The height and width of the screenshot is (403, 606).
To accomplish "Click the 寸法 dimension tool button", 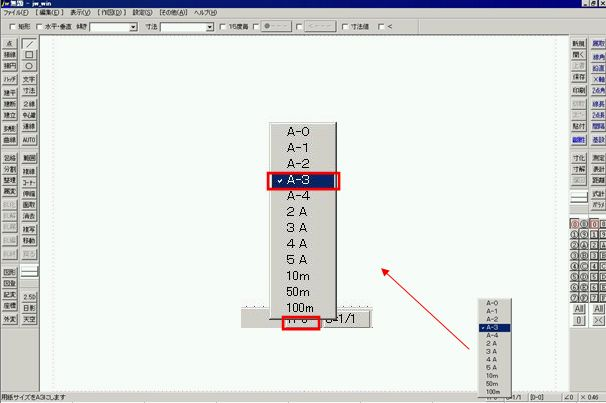I will 30,91.
